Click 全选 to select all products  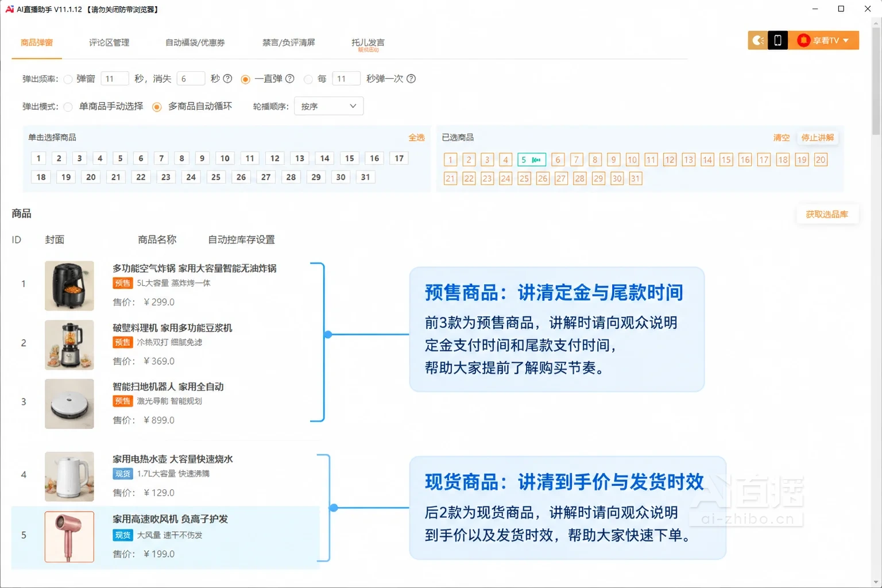tap(416, 138)
